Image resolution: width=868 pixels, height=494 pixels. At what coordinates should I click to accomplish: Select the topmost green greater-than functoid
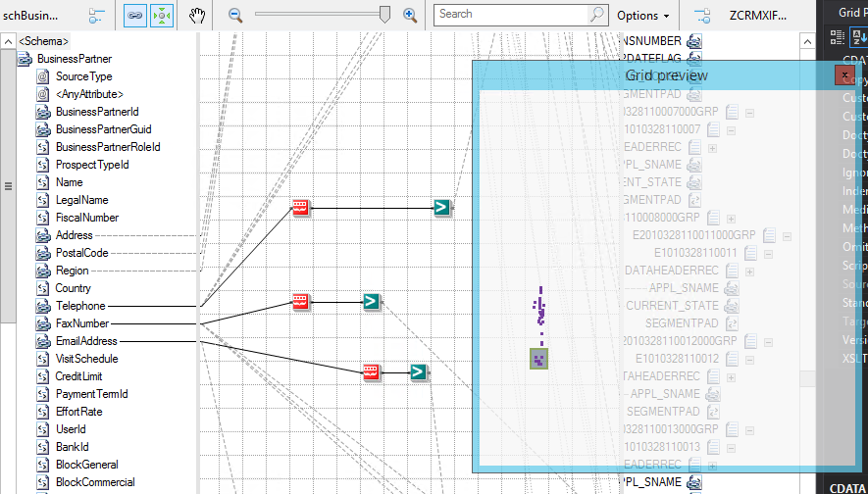[442, 207]
